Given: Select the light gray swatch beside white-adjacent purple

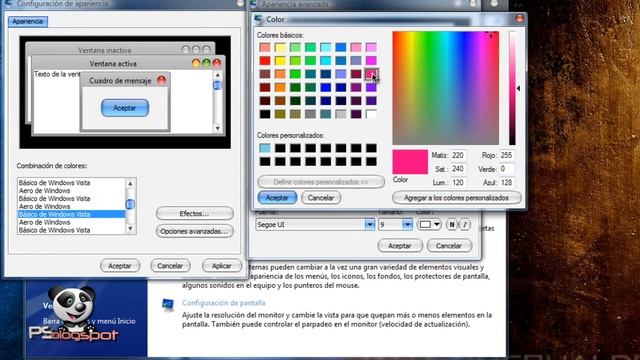Looking at the screenshot, I should [x=341, y=114].
